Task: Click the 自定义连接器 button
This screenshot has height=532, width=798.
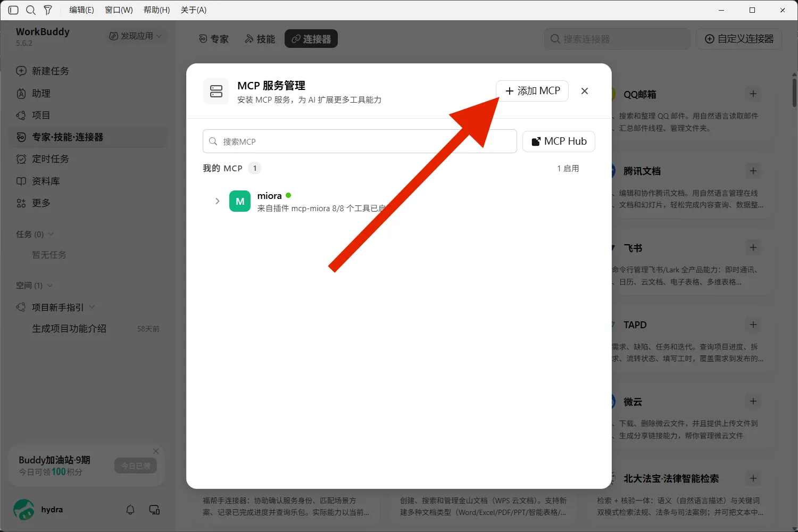Action: 739,39
